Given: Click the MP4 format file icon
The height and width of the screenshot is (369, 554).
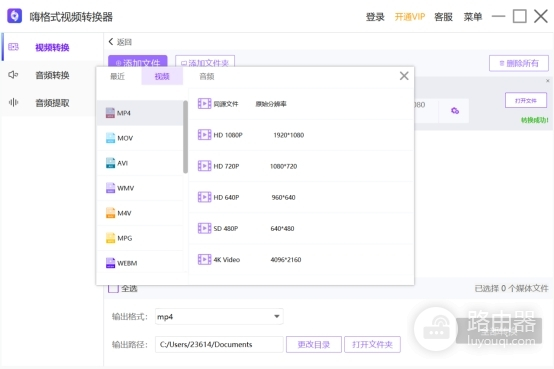Looking at the screenshot, I should [x=110, y=113].
